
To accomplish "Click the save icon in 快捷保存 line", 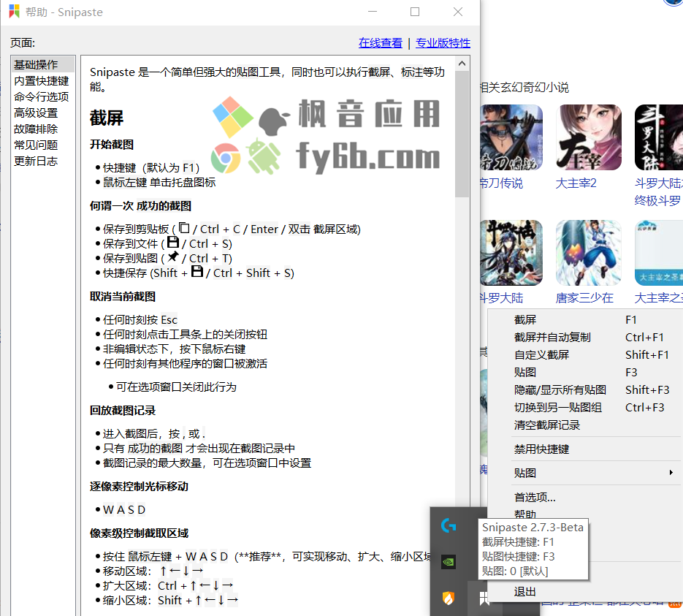I will (x=197, y=271).
